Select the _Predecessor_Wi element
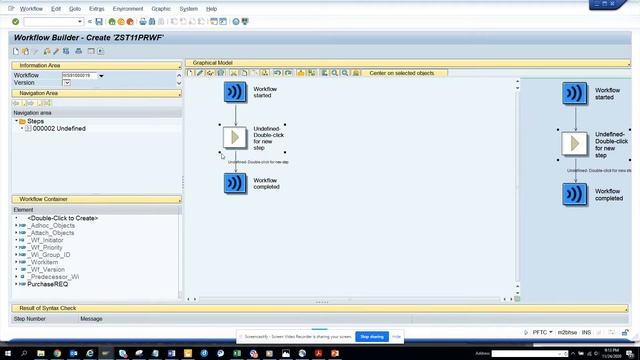The image size is (640, 360). click(x=53, y=277)
